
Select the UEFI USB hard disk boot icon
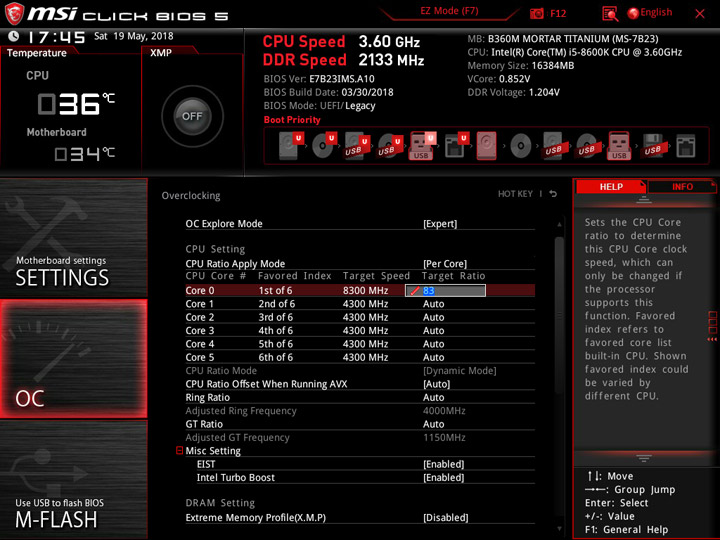coord(357,145)
